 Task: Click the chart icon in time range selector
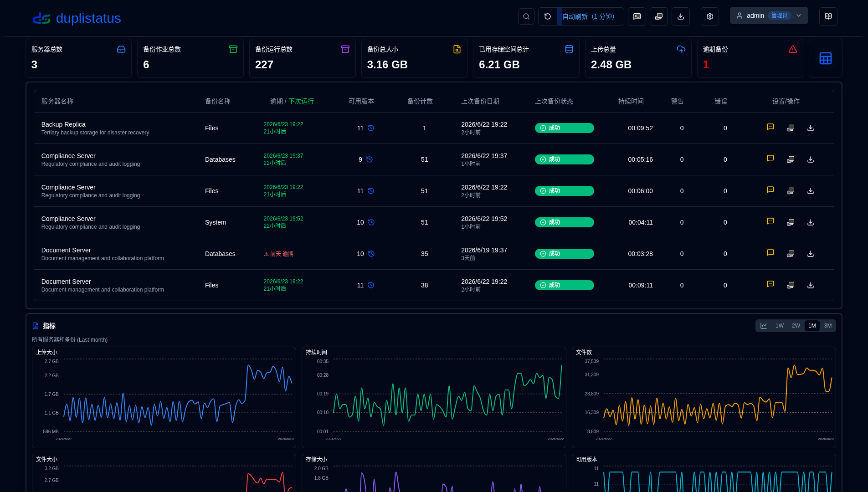click(x=764, y=326)
